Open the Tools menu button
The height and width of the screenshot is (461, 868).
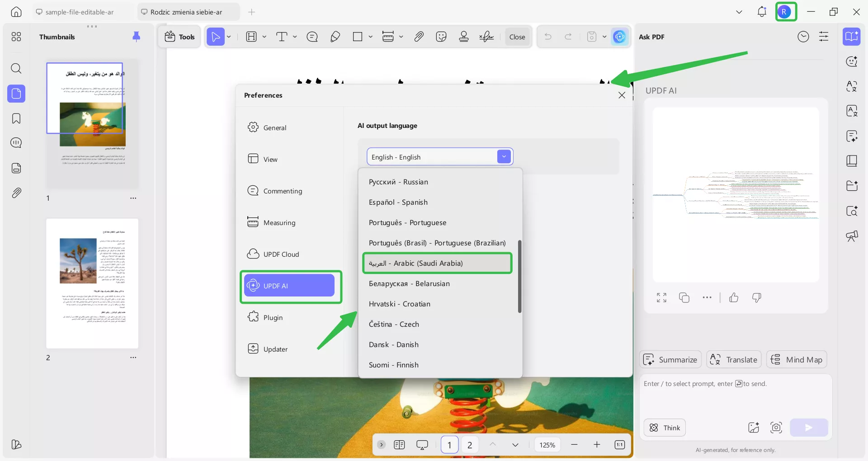point(179,37)
